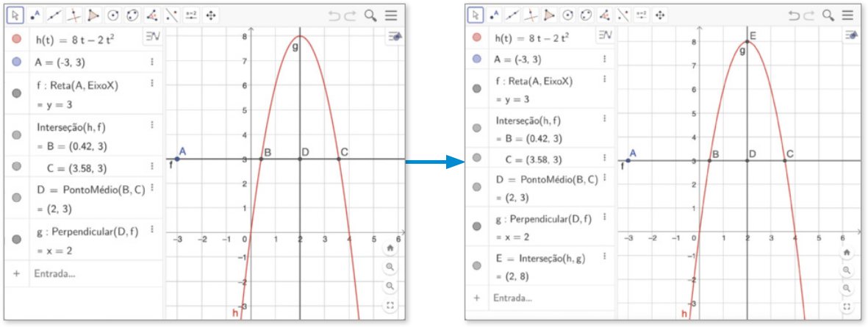Toggle visibility of point E, right window

[x=477, y=266]
